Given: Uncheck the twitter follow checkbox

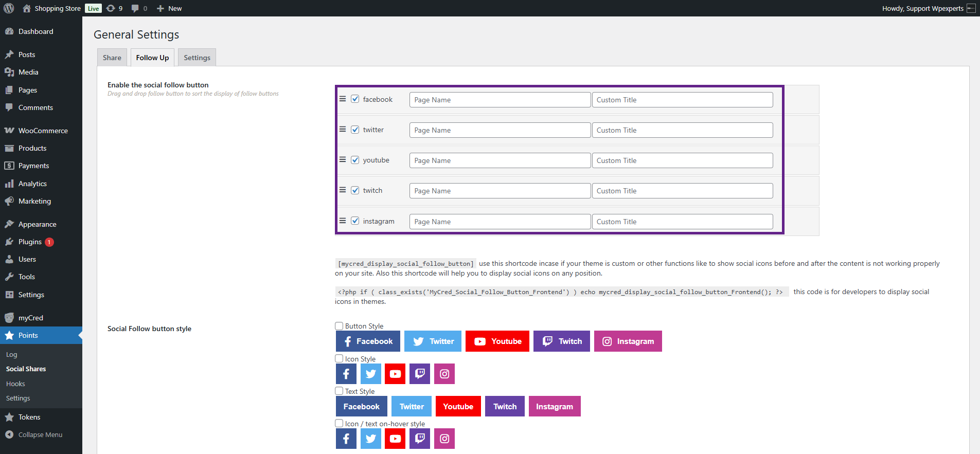Looking at the screenshot, I should tap(355, 130).
